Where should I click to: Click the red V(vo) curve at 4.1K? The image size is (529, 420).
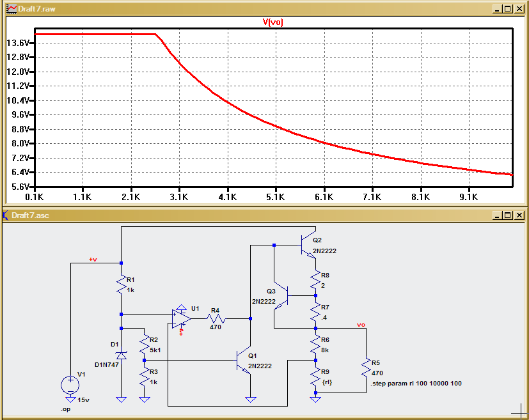228,102
